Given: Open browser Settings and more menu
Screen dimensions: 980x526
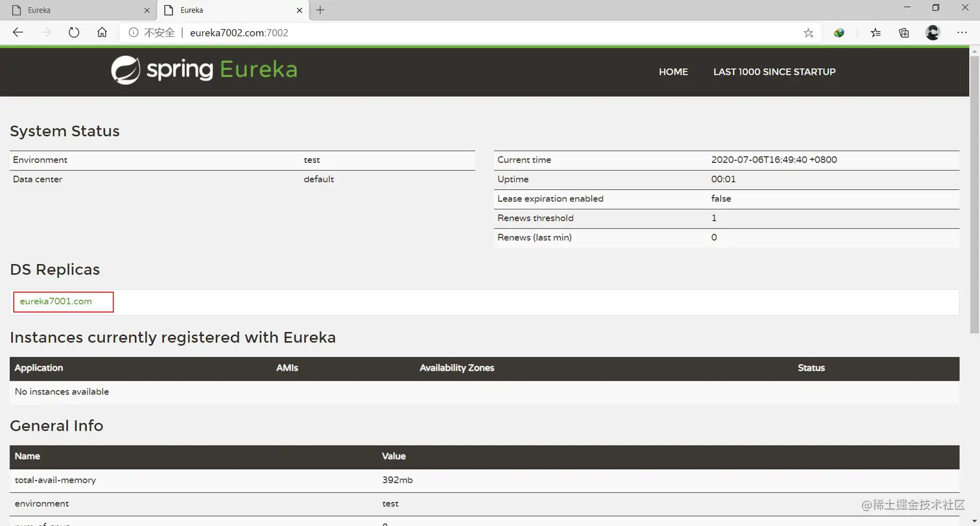Looking at the screenshot, I should 962,32.
